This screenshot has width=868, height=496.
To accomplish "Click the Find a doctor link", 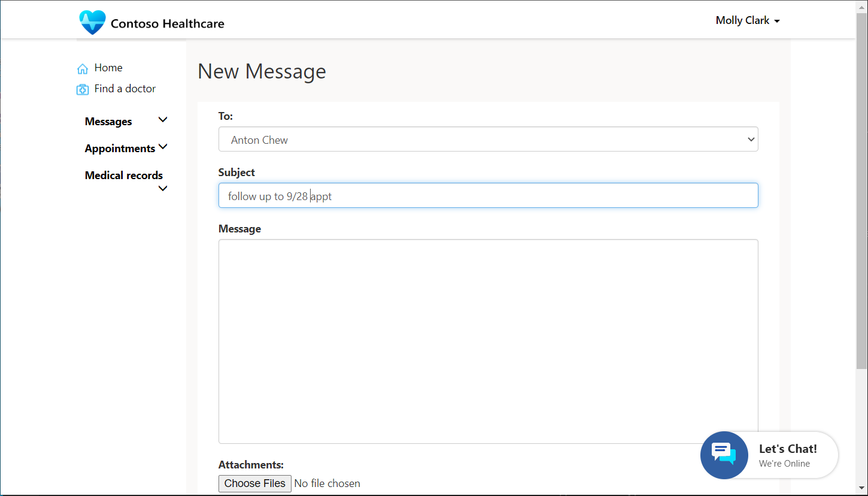I will coord(125,88).
